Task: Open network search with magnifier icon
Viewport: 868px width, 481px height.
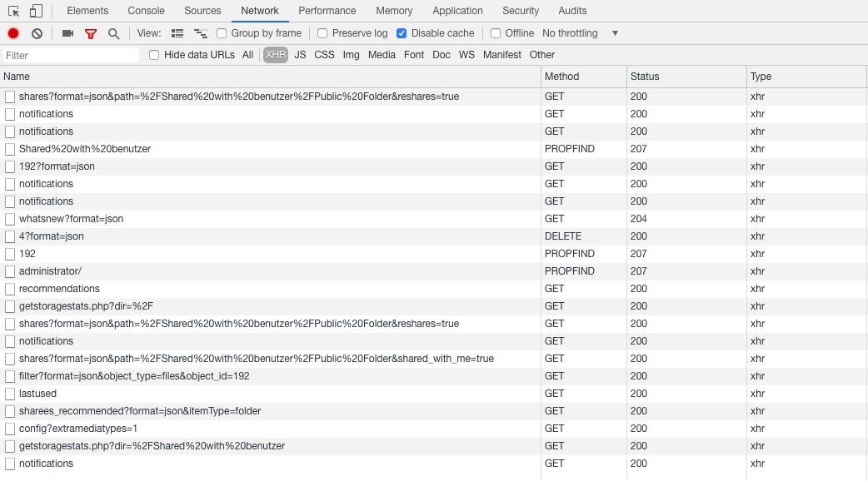Action: point(113,34)
